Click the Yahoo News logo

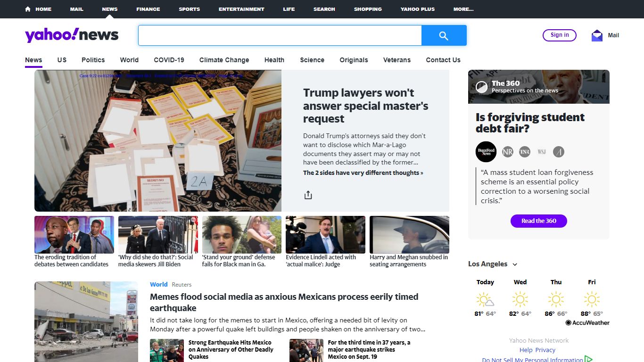click(x=72, y=35)
